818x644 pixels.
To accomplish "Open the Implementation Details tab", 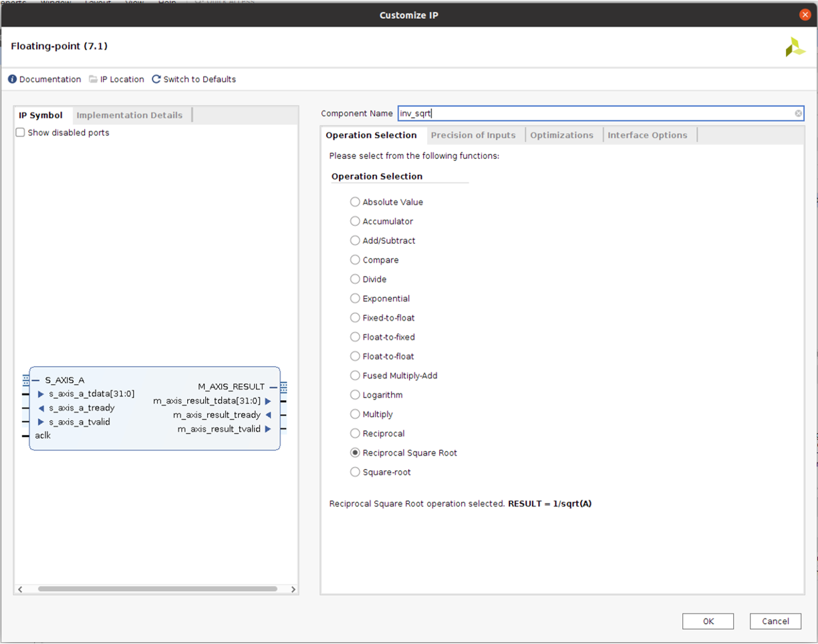I will (x=129, y=116).
